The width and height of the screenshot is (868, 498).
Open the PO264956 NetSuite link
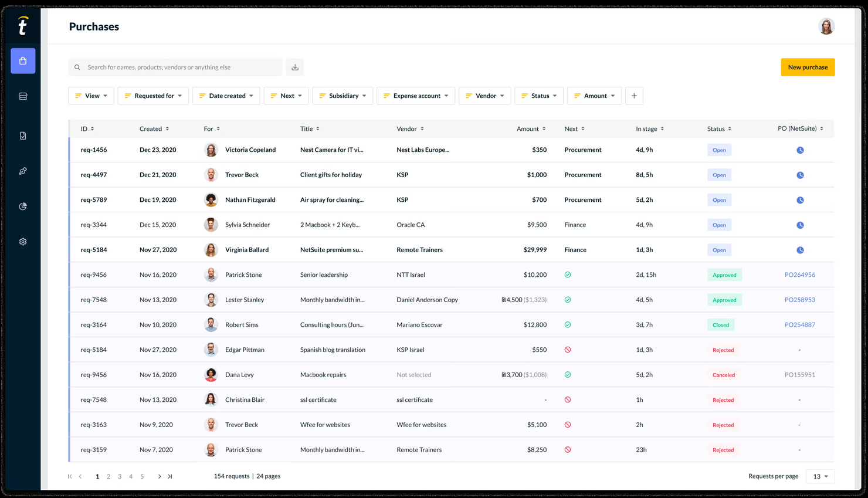[800, 275]
